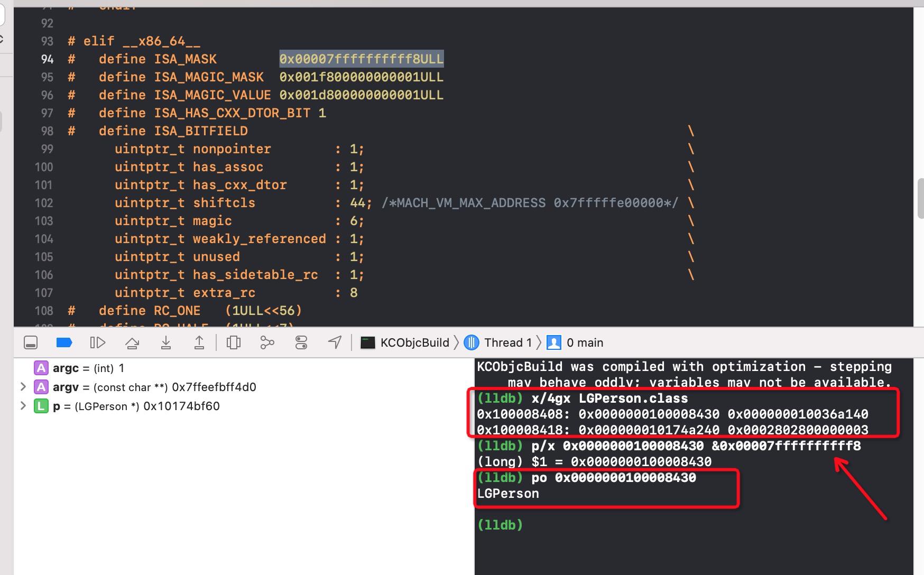Open Simulate Location icon
Viewport: 924px width, 575px height.
point(335,342)
